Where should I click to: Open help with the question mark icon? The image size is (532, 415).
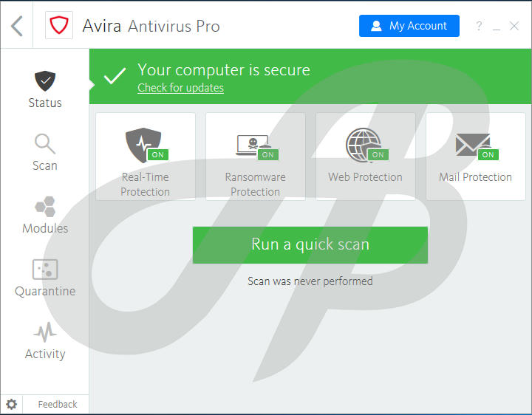(479, 26)
